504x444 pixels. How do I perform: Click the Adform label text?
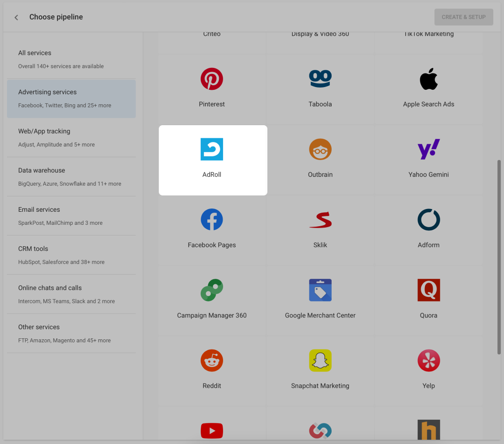coord(429,245)
